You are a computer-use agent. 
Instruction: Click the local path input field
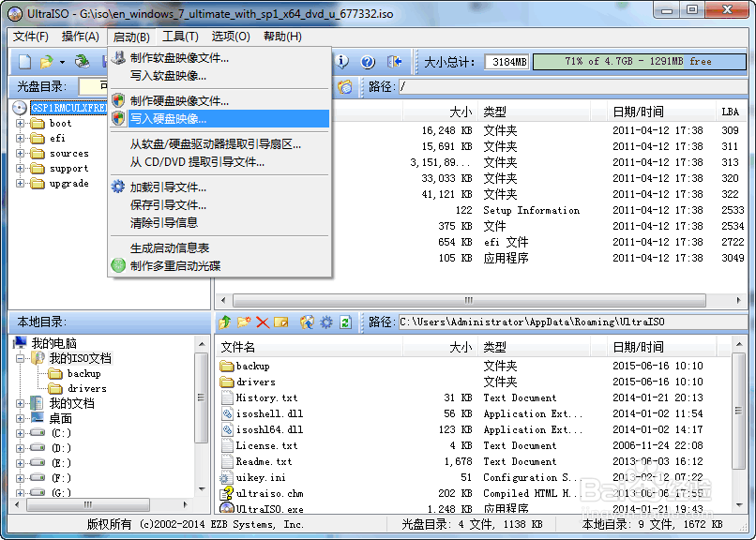[573, 322]
